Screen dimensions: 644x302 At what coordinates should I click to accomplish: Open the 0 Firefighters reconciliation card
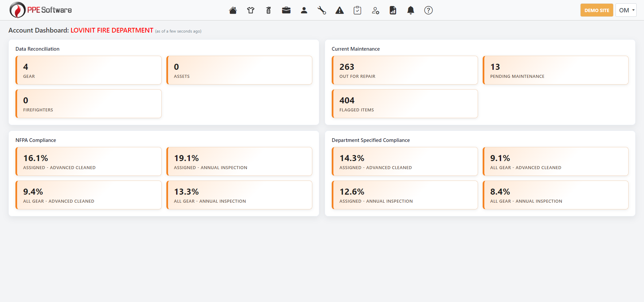click(89, 104)
